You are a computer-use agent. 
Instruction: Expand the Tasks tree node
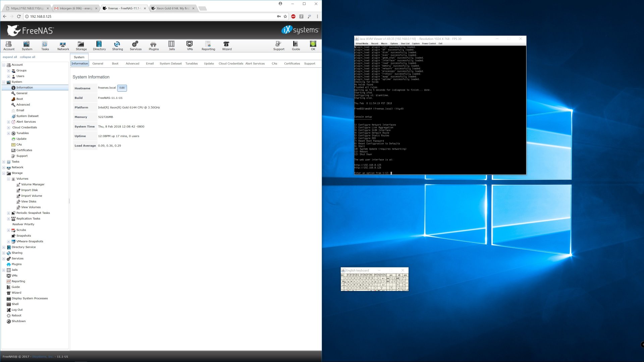4,162
